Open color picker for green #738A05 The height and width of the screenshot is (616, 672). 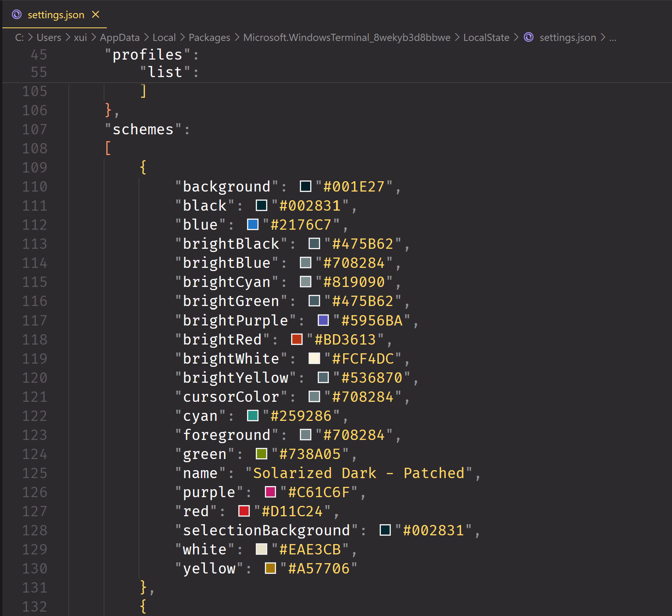point(261,454)
